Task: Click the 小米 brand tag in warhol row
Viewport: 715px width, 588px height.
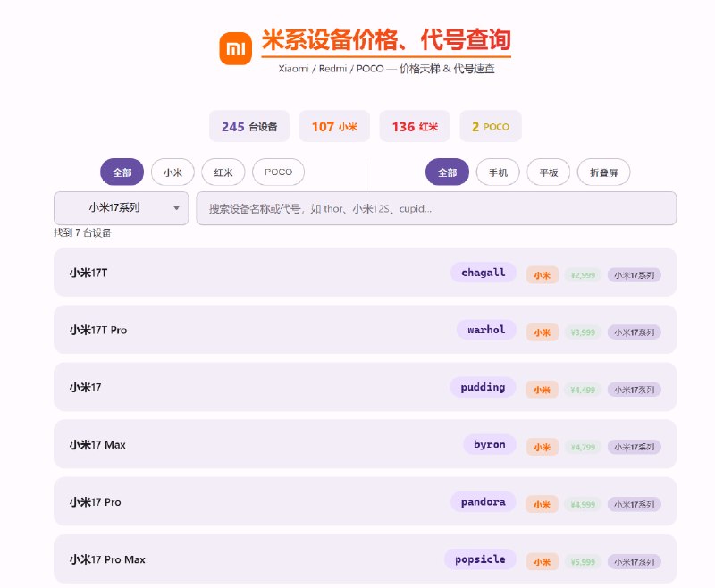Action: [543, 332]
